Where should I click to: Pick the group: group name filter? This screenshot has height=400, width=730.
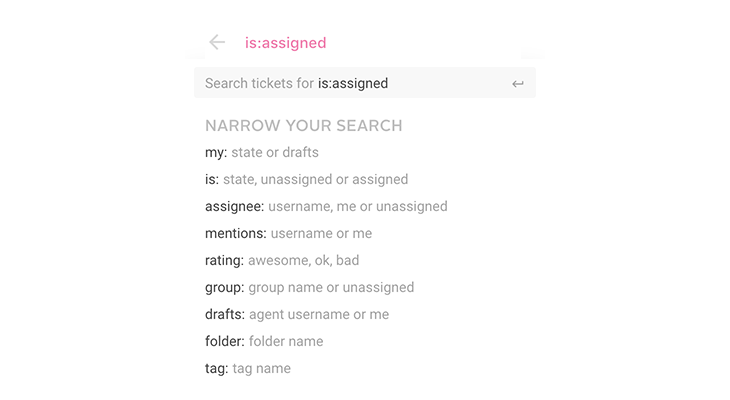point(309,287)
